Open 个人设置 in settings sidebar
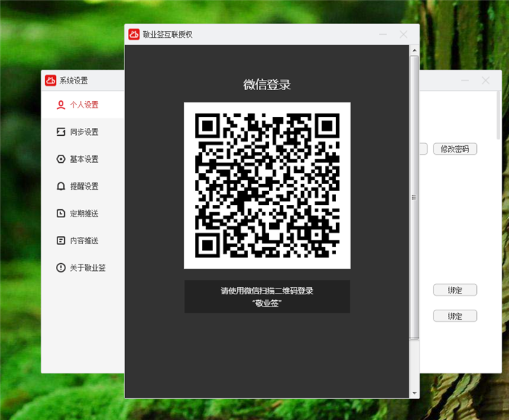 coord(83,105)
